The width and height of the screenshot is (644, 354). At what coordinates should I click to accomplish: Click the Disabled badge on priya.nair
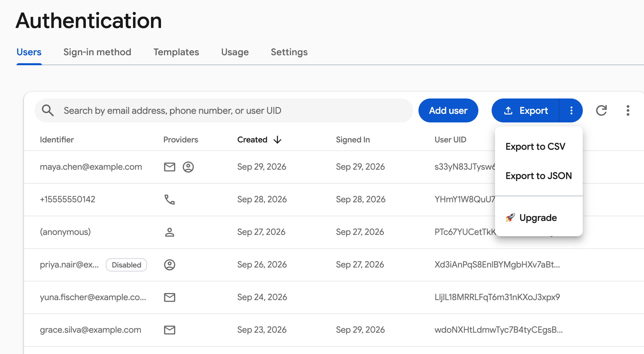click(126, 265)
